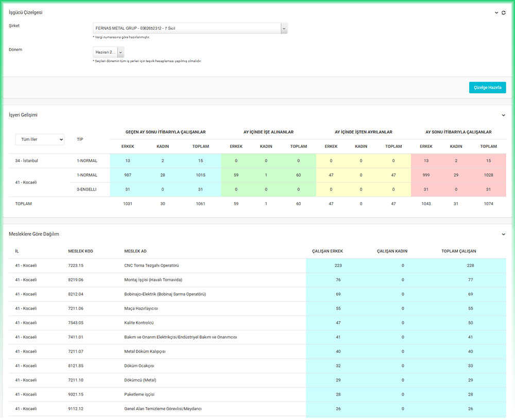Viewport: 515px width, 420px height.
Task: Click the 34 - İstanbul row label
Action: tap(27, 161)
